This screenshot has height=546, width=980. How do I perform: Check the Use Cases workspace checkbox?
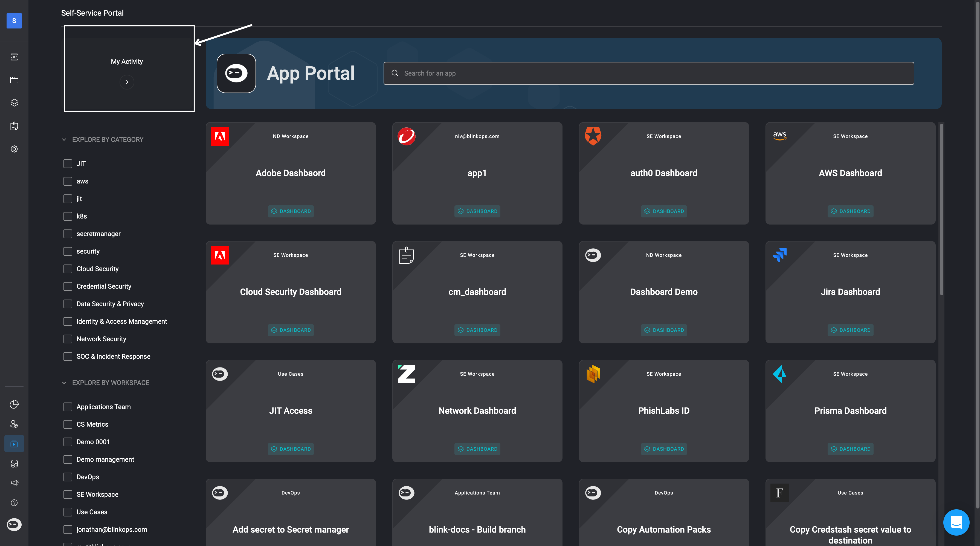[68, 512]
